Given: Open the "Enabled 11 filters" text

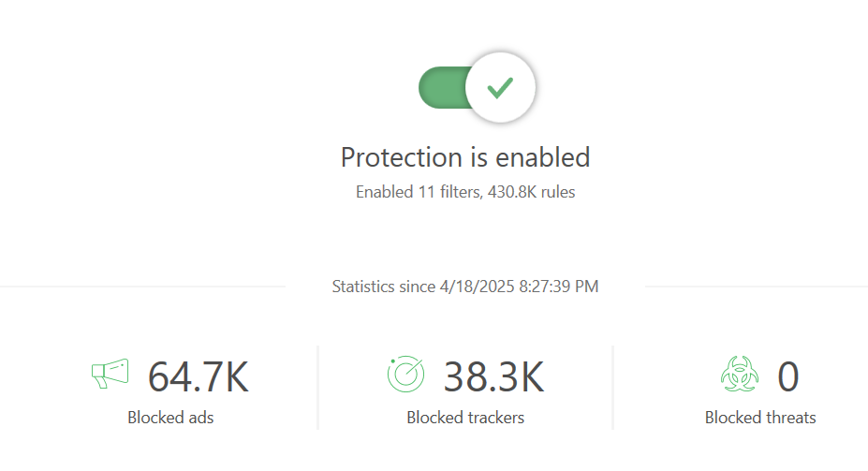Looking at the screenshot, I should pos(418,192).
